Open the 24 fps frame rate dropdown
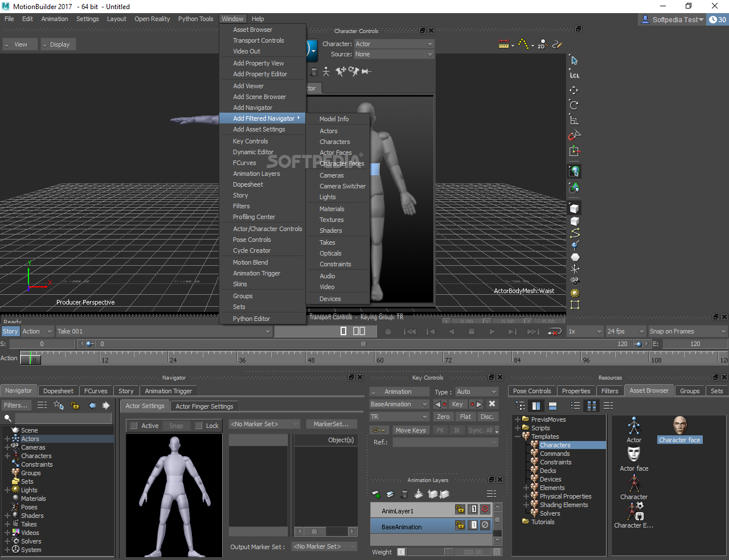 click(626, 331)
